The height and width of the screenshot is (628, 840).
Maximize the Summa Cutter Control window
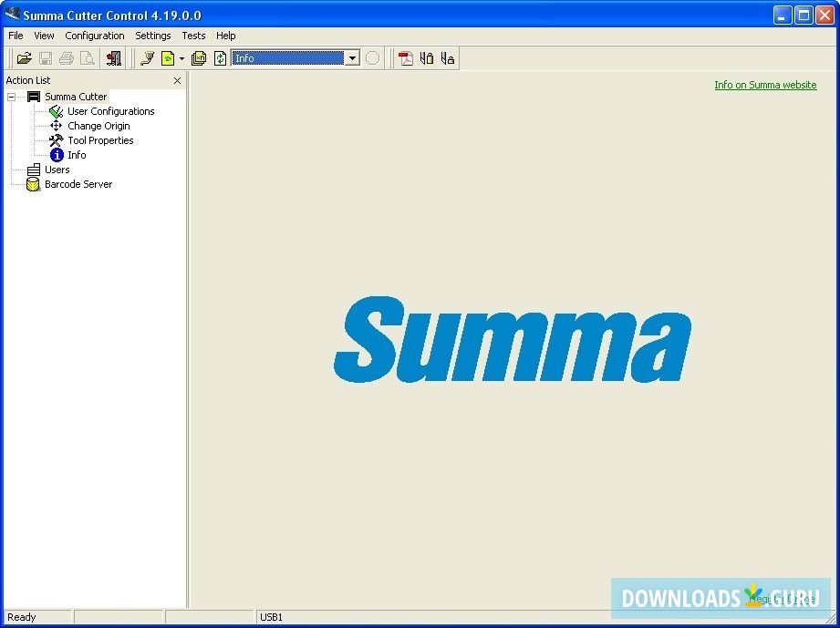coord(804,15)
